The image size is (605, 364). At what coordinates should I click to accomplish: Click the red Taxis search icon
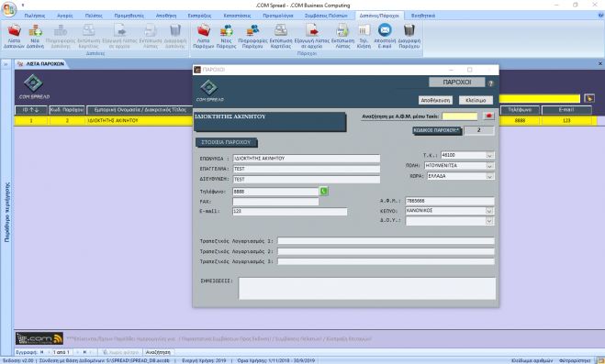[x=488, y=116]
